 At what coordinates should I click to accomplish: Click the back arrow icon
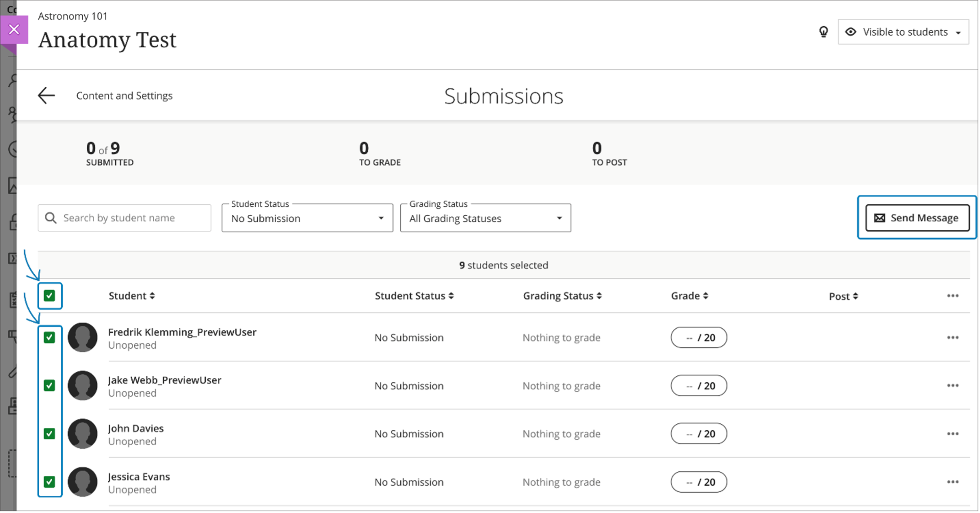pos(46,96)
